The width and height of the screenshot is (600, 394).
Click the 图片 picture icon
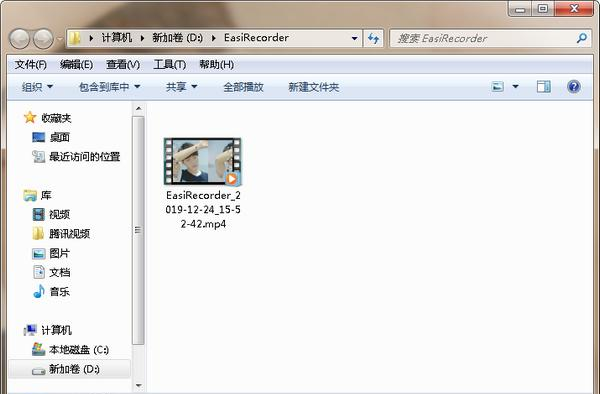[39, 253]
